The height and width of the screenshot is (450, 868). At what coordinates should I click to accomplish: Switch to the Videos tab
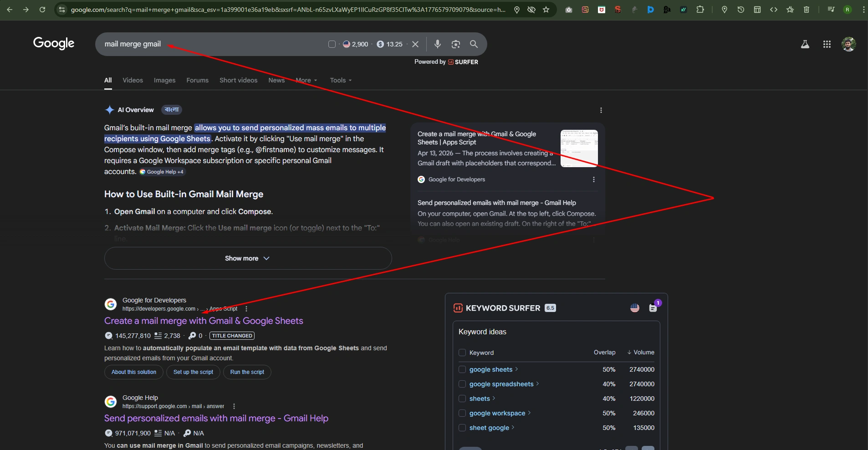pos(133,80)
